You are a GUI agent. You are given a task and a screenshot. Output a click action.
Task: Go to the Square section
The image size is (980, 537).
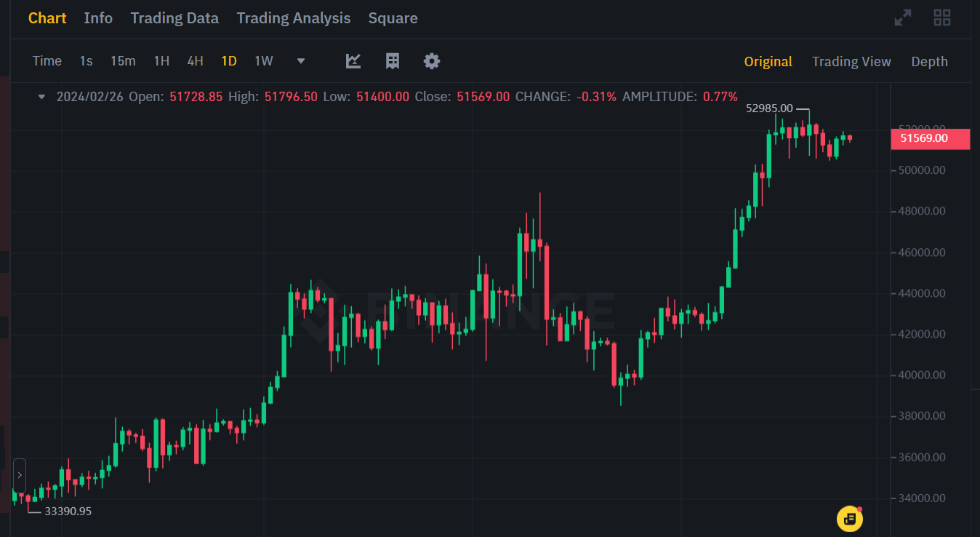(x=393, y=18)
